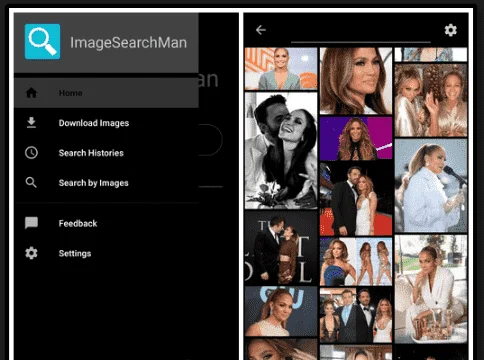
Task: Open the black-and-white couple photo
Action: point(281,151)
